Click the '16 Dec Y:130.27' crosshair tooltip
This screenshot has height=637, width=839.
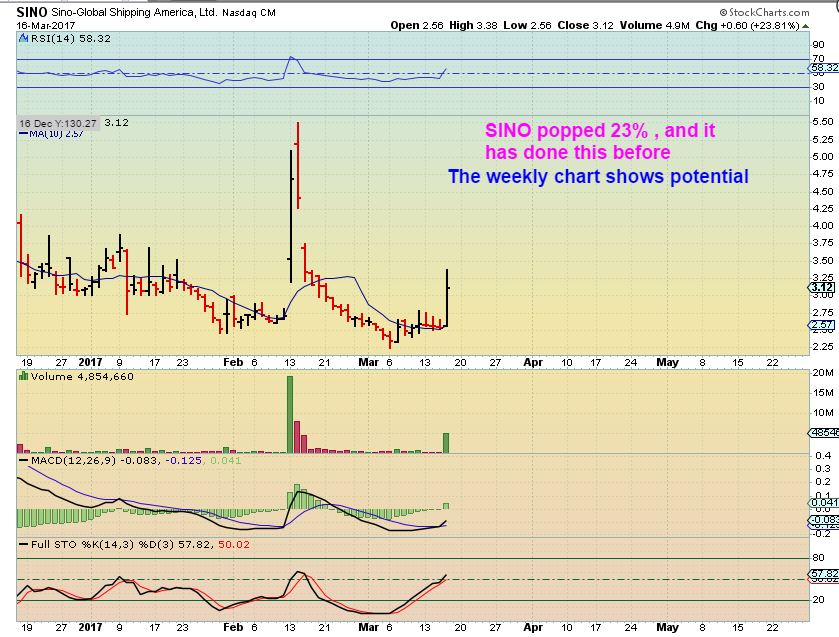coord(58,123)
